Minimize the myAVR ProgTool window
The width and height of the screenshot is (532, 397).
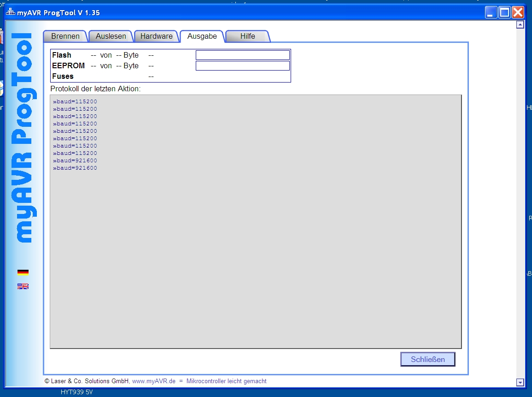(491, 12)
